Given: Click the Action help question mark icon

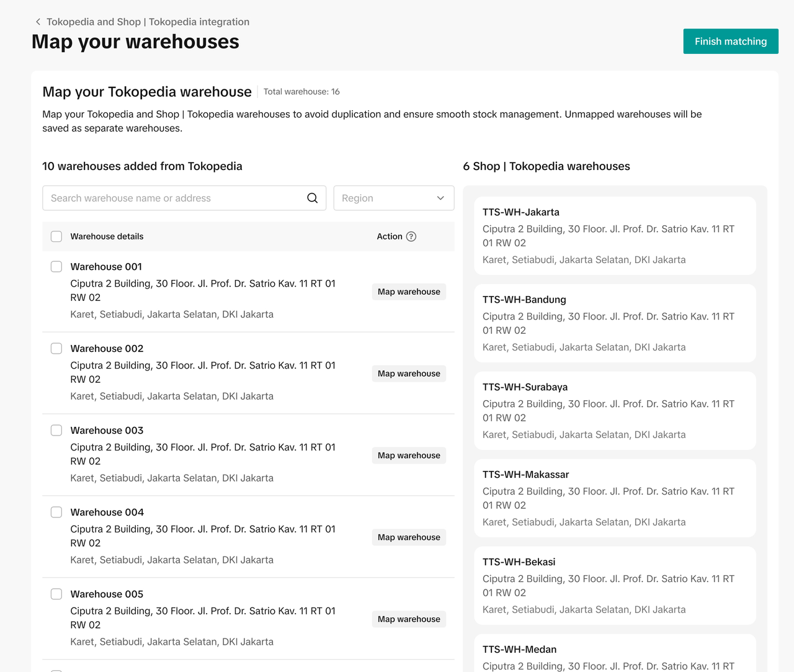Looking at the screenshot, I should point(411,236).
